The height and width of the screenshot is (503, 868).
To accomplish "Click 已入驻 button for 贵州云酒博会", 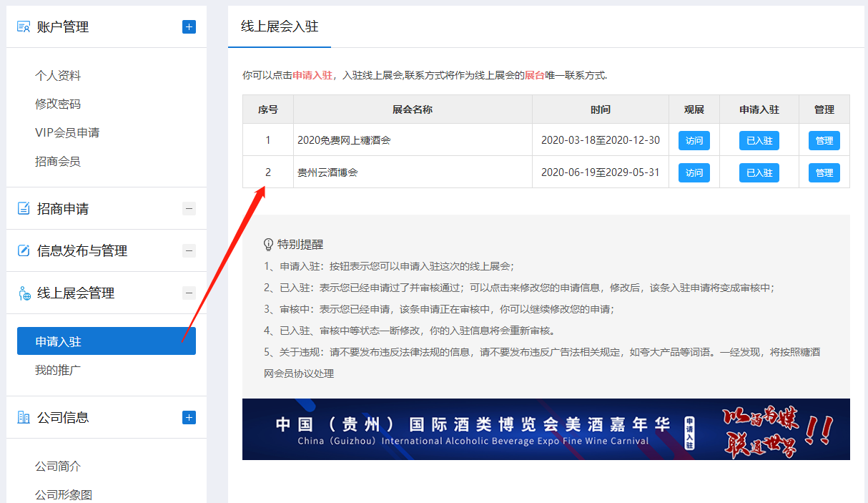I will (759, 173).
